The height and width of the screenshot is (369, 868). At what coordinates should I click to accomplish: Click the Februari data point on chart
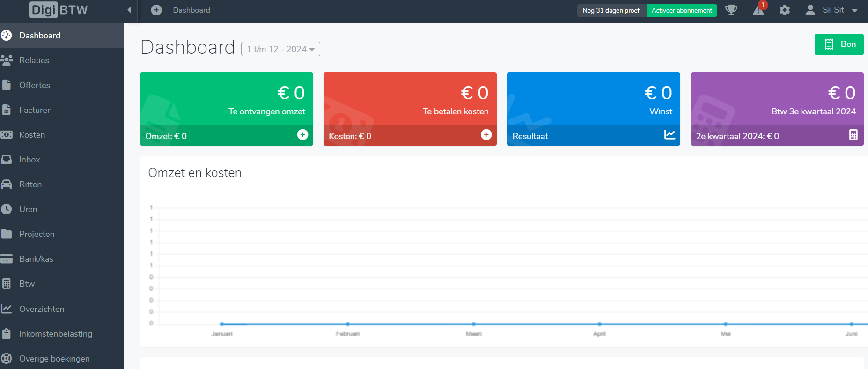[x=347, y=324]
